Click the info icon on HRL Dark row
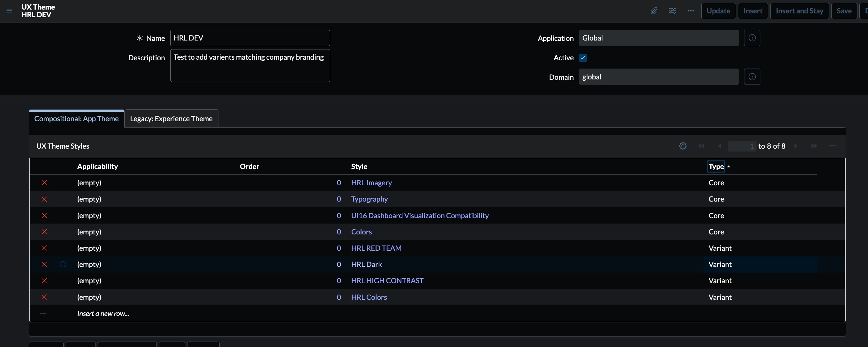Image resolution: width=868 pixels, height=347 pixels. (x=63, y=264)
